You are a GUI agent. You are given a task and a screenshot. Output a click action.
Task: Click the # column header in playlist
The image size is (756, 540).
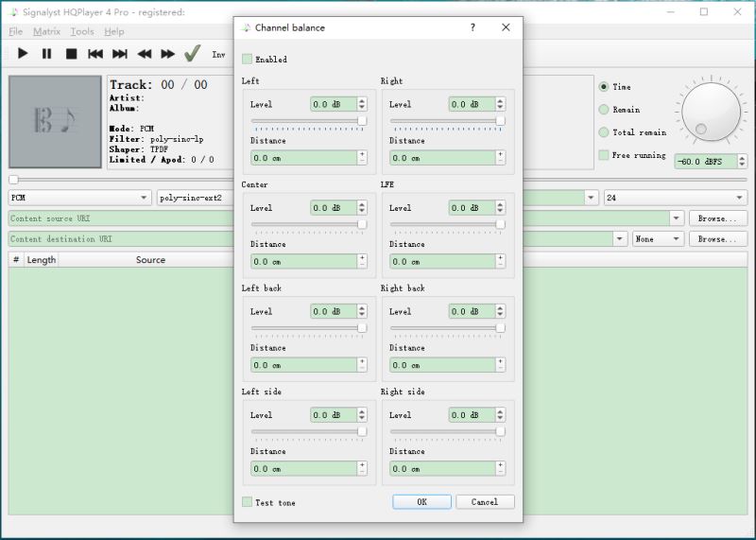point(16,260)
